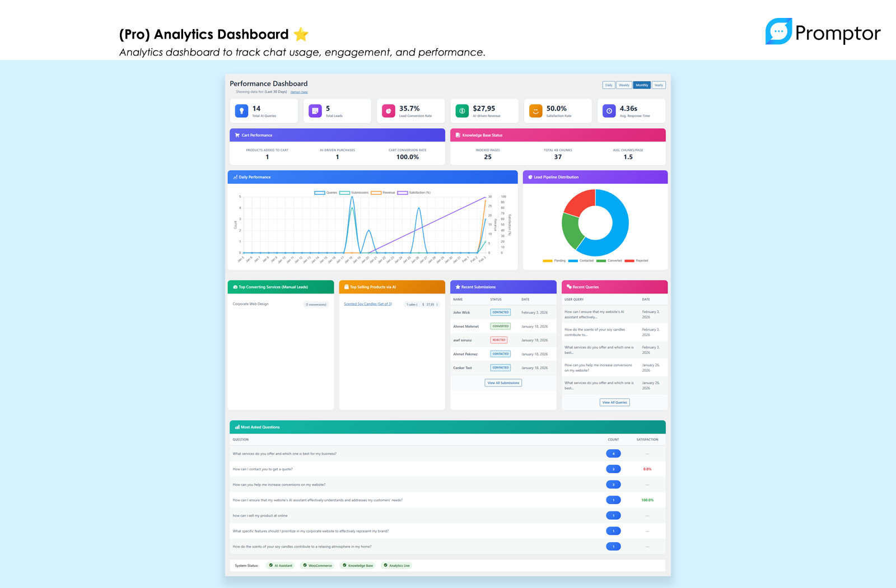Click the Promptor logo icon
Viewport: 896px width, 588px height.
click(x=779, y=31)
